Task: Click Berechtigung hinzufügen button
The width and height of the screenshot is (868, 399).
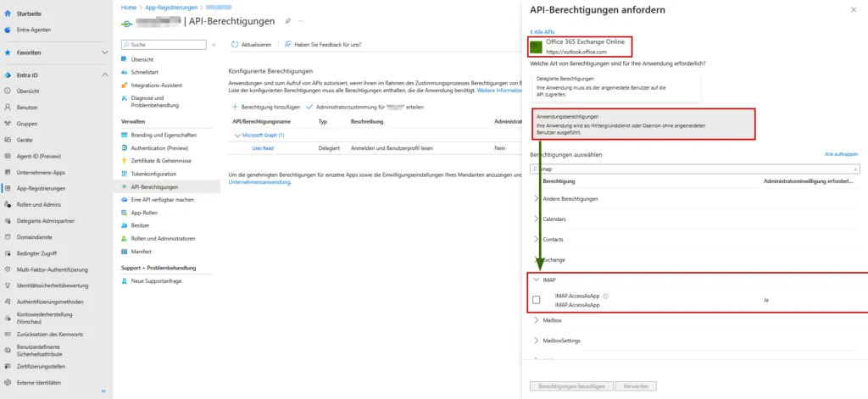Action: (x=266, y=108)
